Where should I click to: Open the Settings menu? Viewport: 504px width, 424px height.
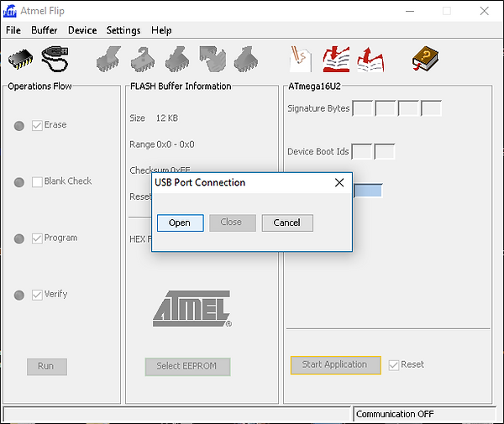[123, 30]
